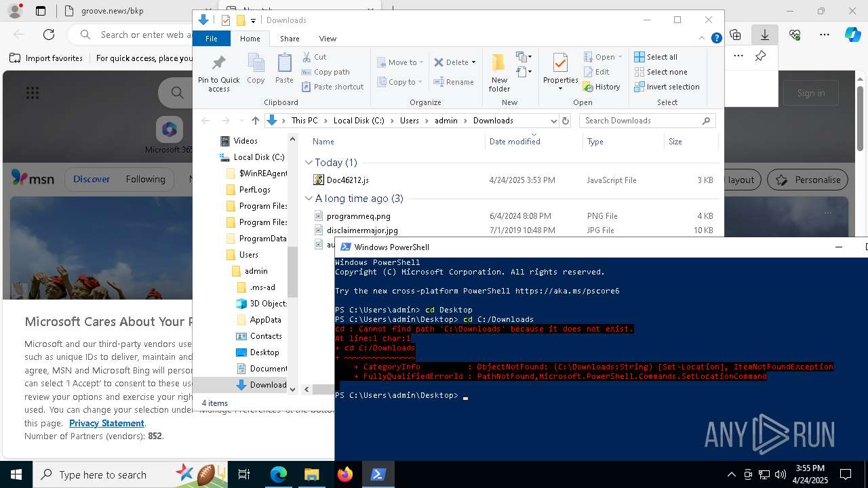This screenshot has height=488, width=868.
Task: Click the MSN Personalise button
Action: [x=808, y=180]
